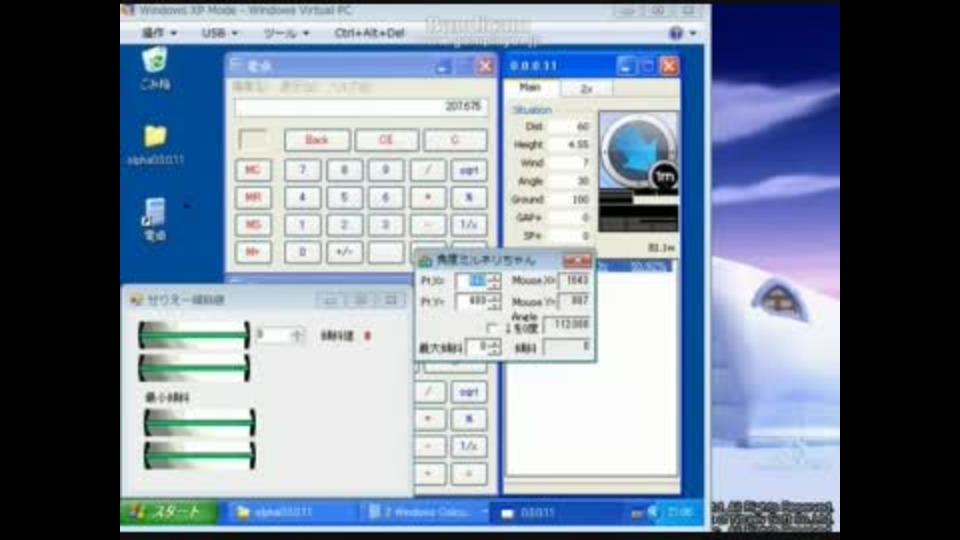Screen dimensions: 960x540
Task: Click the Dist field in 0.0.0.11
Action: point(570,127)
